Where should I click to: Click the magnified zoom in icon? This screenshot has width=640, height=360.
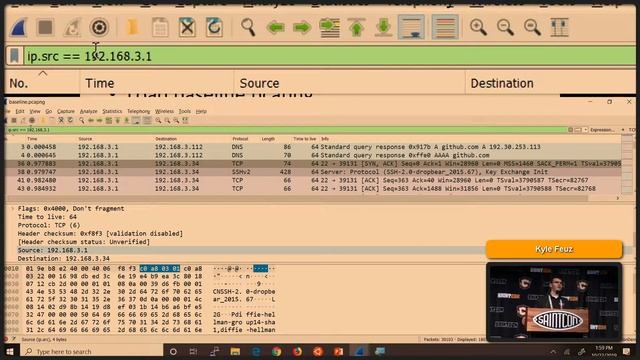[x=478, y=27]
